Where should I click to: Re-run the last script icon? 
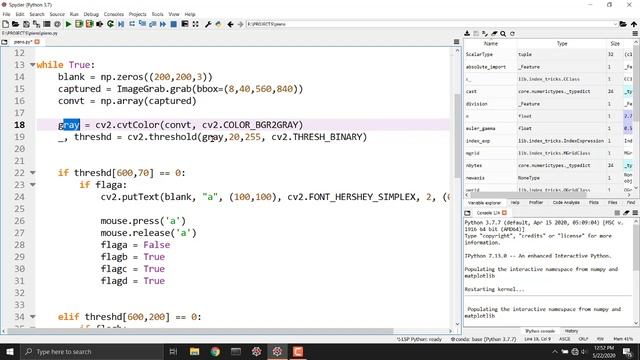click(110, 24)
